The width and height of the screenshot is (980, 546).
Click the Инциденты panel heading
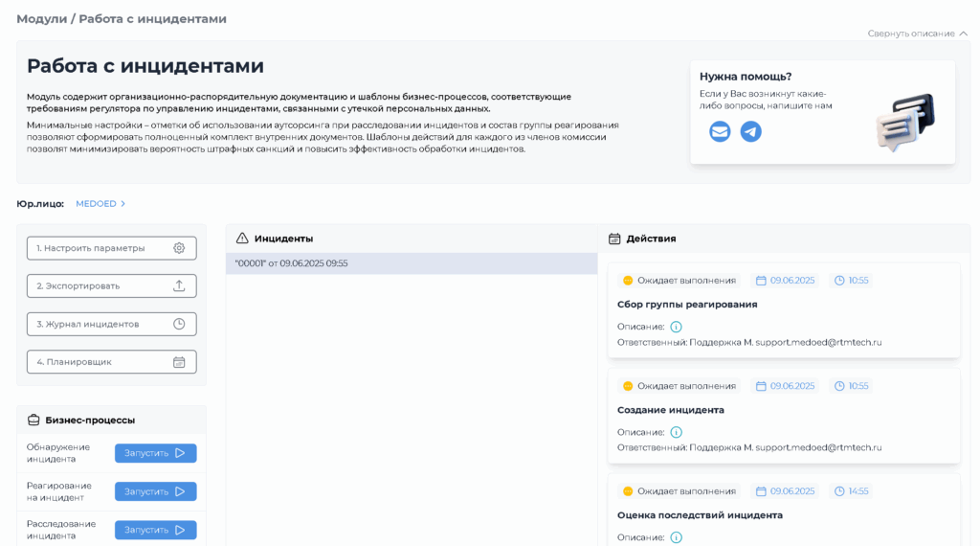click(283, 239)
